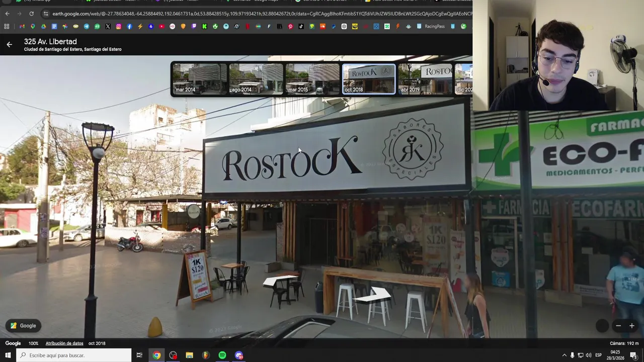This screenshot has height=362, width=644.
Task: Click the oct 2018 date in status bar
Action: pos(97,343)
